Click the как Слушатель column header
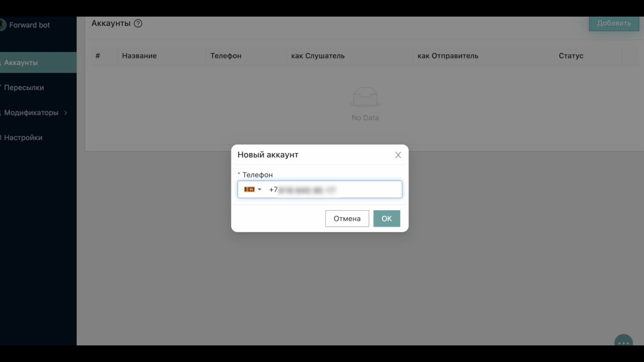Image resolution: width=644 pixels, height=362 pixels. point(318,56)
